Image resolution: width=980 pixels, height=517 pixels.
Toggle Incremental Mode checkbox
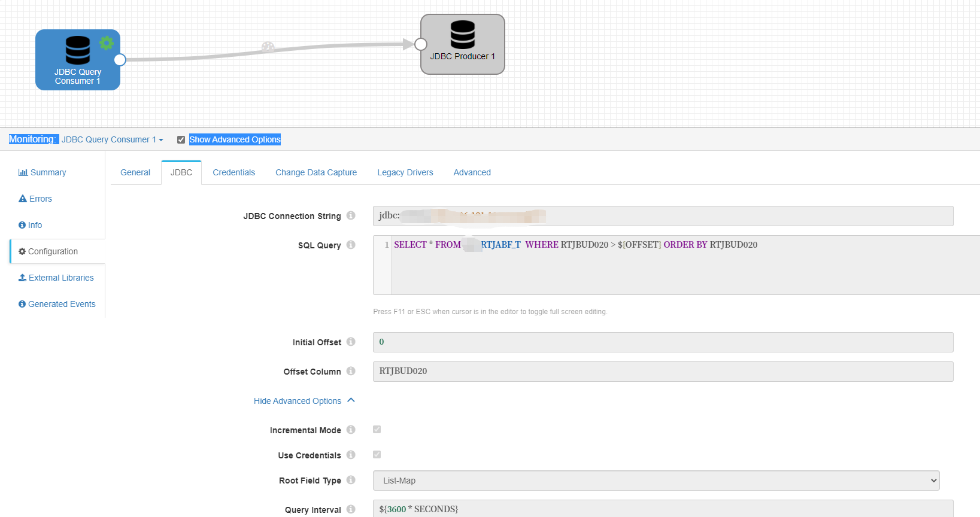tap(377, 430)
